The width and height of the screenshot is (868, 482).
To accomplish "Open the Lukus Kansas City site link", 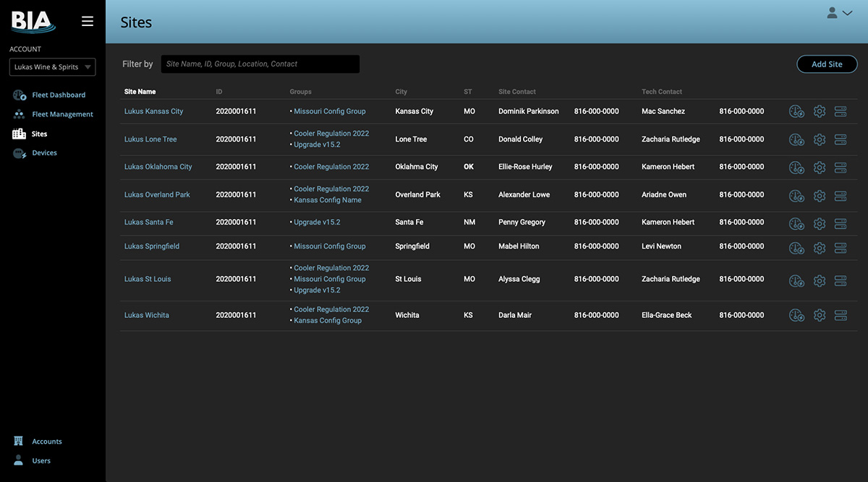I will pos(154,111).
